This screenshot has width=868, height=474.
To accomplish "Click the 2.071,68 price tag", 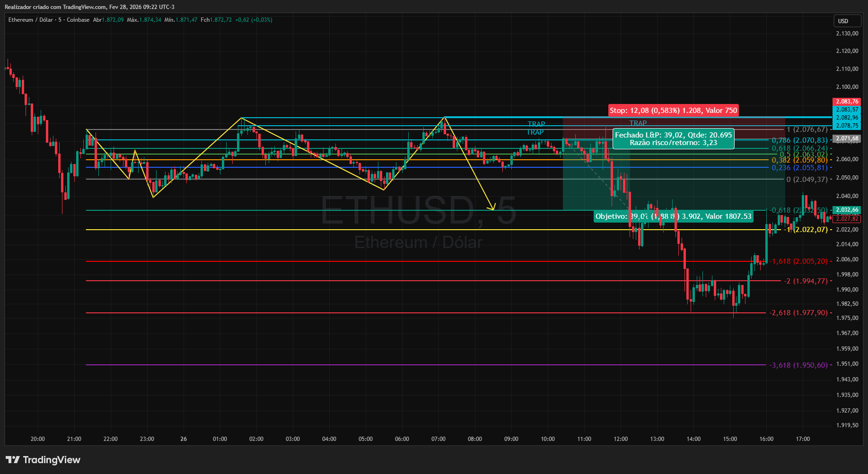I will pos(847,139).
